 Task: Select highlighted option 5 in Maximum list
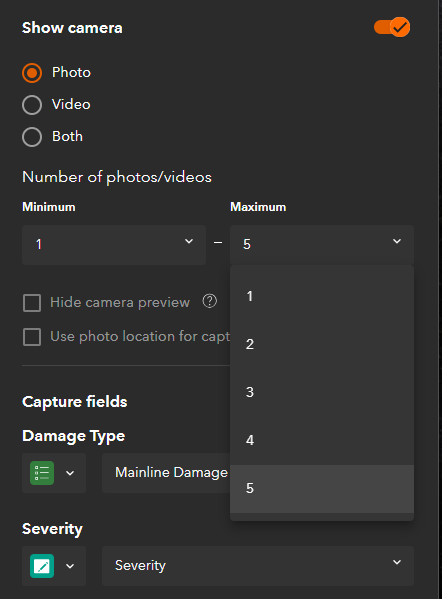click(x=322, y=489)
